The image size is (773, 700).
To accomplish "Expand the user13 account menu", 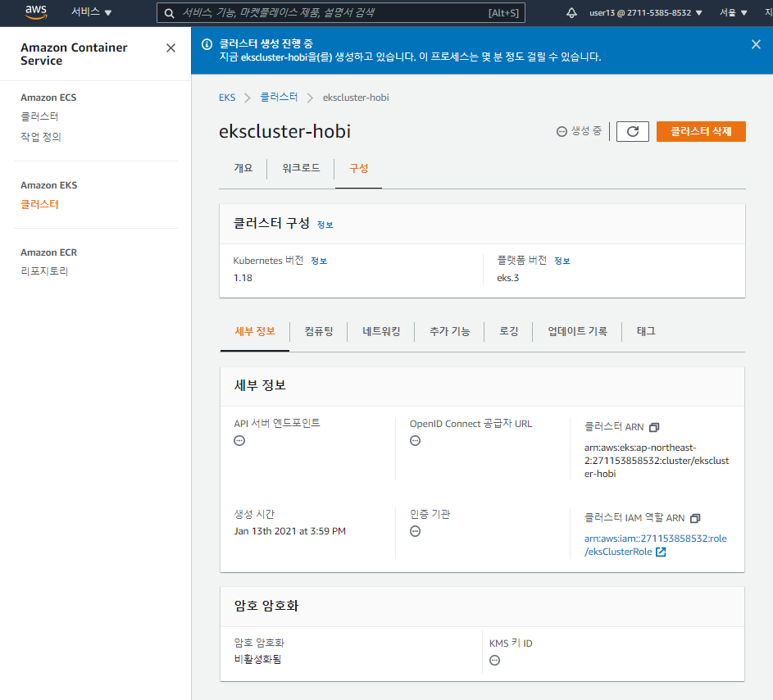I will point(645,13).
